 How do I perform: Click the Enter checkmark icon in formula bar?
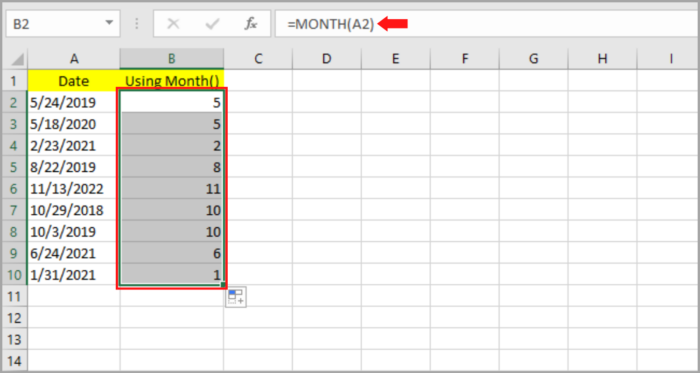(211, 24)
